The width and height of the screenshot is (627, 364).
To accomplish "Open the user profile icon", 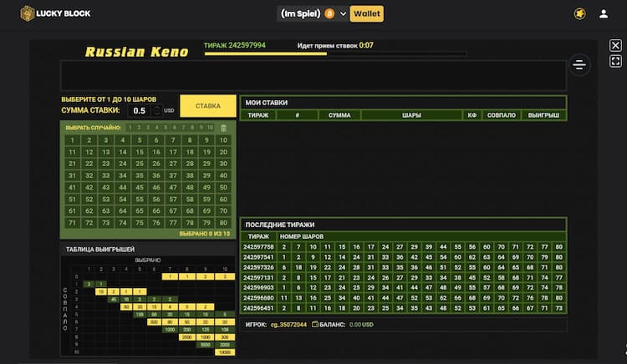I will [604, 14].
